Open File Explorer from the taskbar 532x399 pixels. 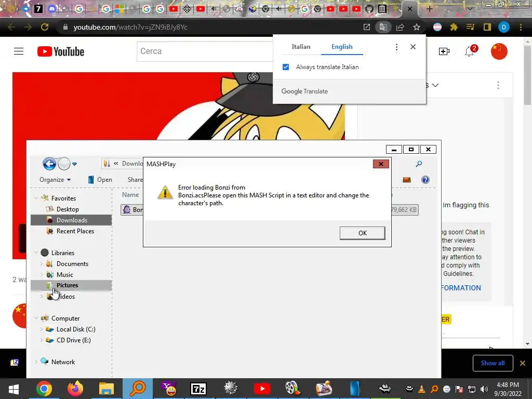106,389
